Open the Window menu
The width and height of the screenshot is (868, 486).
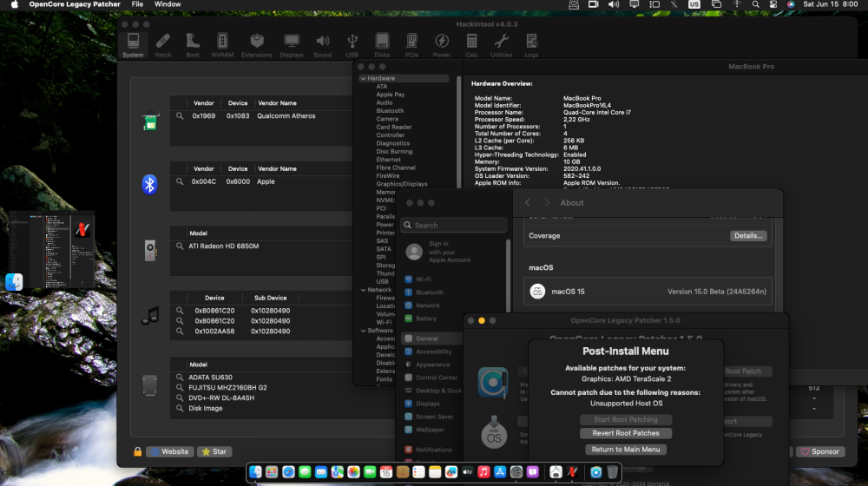(x=168, y=4)
